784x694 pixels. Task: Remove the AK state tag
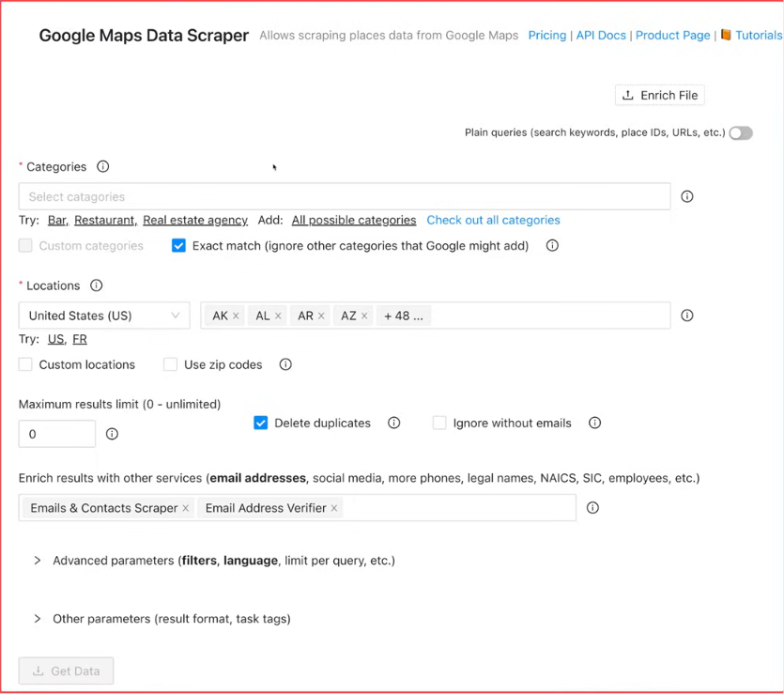tap(236, 316)
